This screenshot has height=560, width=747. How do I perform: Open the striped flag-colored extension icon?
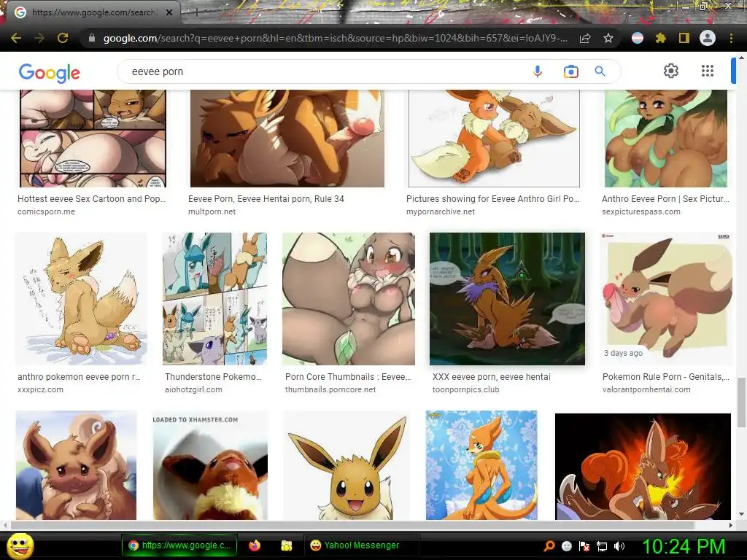tap(638, 38)
